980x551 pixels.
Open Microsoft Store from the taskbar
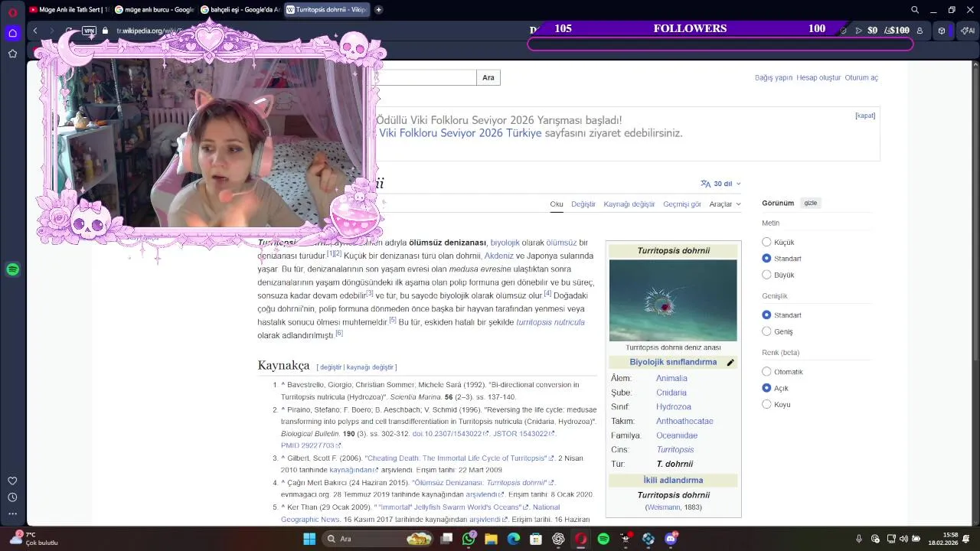[536, 539]
